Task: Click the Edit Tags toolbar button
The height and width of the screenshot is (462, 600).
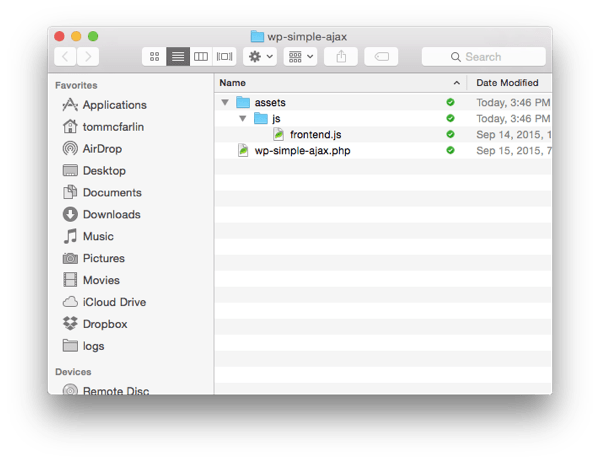Action: 381,57
